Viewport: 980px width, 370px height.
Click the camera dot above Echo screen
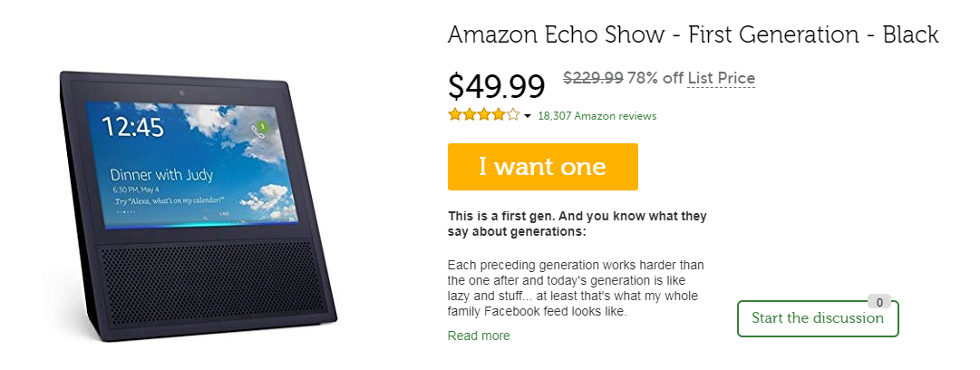tap(181, 93)
